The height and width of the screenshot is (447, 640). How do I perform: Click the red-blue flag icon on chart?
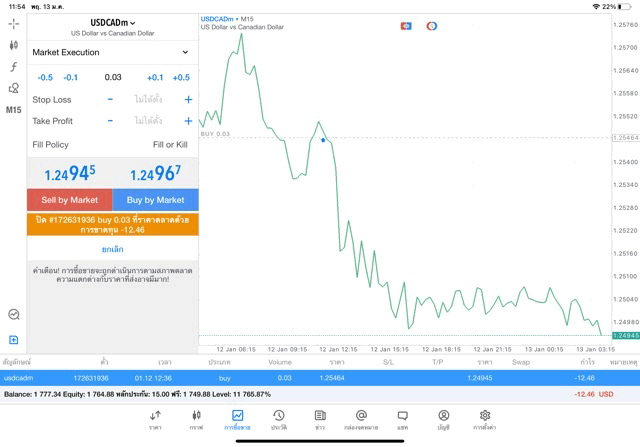tap(406, 26)
